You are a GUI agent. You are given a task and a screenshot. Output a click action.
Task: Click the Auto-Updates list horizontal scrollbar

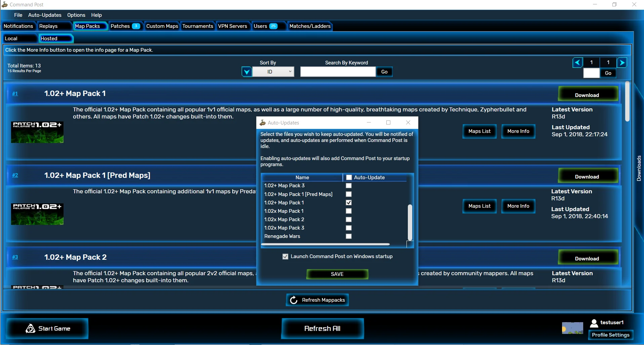pyautogui.click(x=325, y=244)
